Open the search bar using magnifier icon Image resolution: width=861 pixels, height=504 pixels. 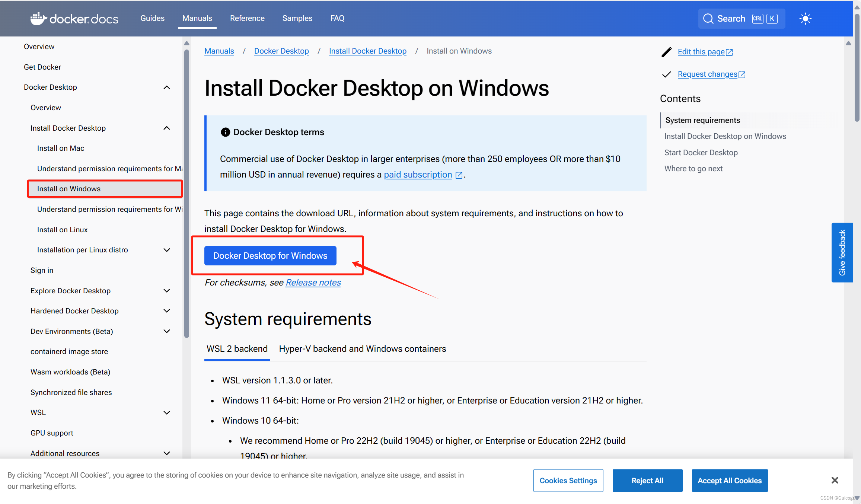point(709,18)
